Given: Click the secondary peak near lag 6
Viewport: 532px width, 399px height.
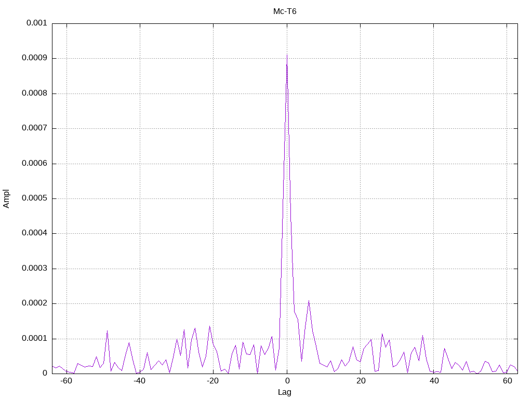Looking at the screenshot, I should (x=309, y=301).
